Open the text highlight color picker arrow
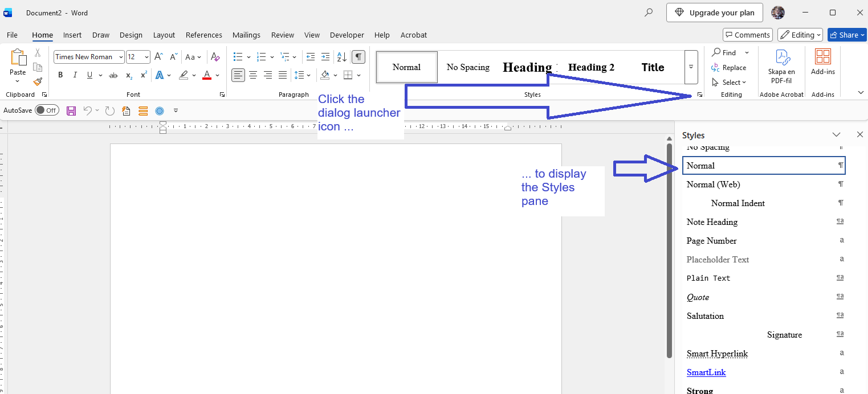868x394 pixels. pos(194,75)
